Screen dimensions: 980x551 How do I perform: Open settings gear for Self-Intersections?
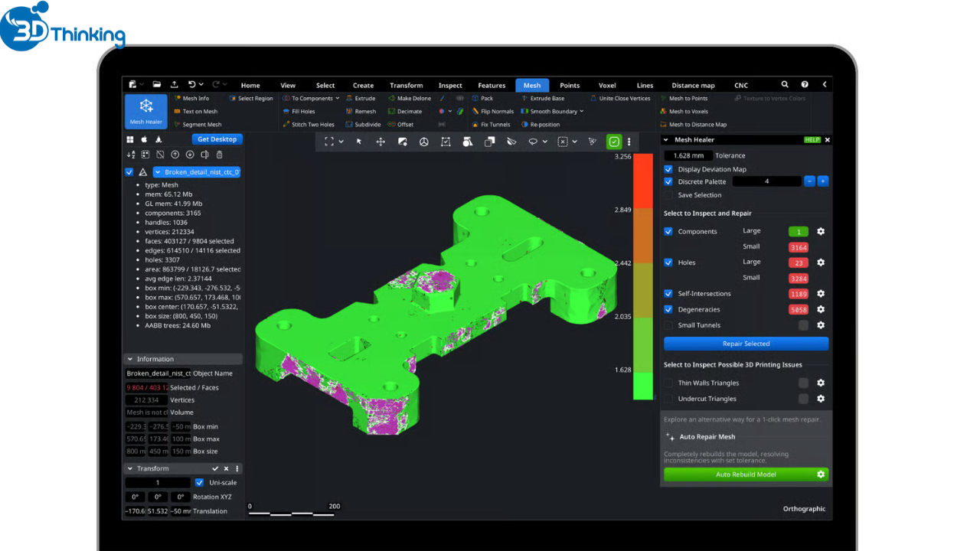[x=821, y=294]
